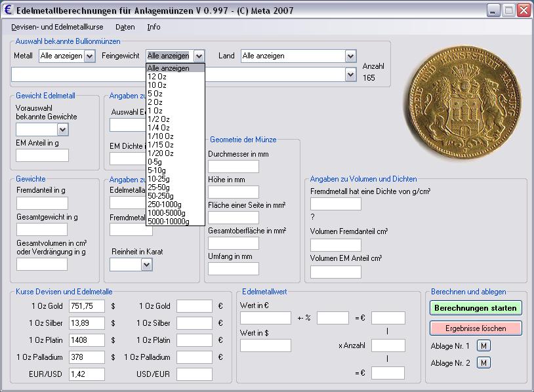Click the Wert in € input field
Viewport: 534px width, 392px height.
pyautogui.click(x=265, y=318)
